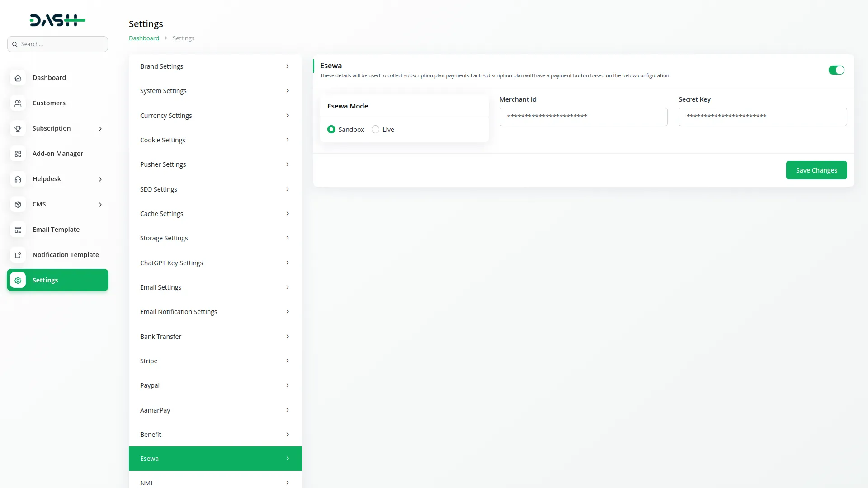The height and width of the screenshot is (488, 868).
Task: Click the Notification Template icon
Action: click(x=18, y=255)
